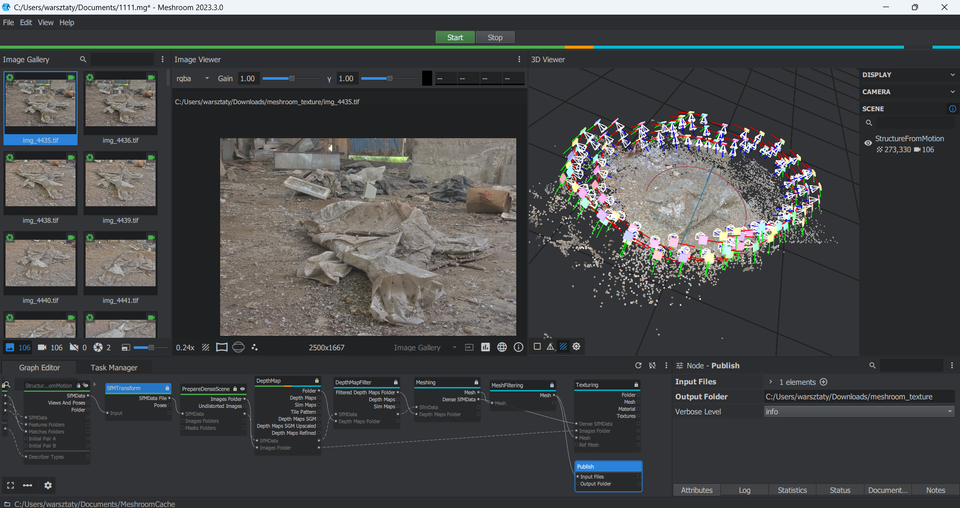Screen dimensions: 960x508
Task: Click the black color swatch next to gamma slider
Action: pyautogui.click(x=427, y=78)
